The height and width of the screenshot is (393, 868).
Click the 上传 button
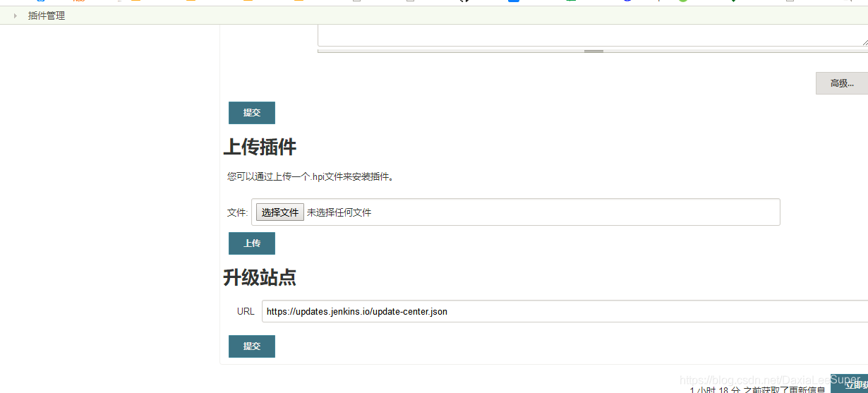pos(252,243)
